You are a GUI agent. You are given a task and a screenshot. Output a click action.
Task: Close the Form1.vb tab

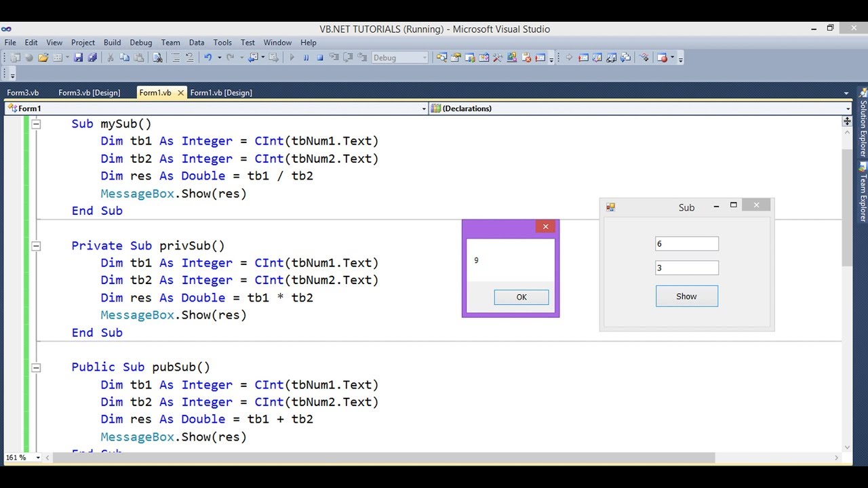tap(180, 93)
